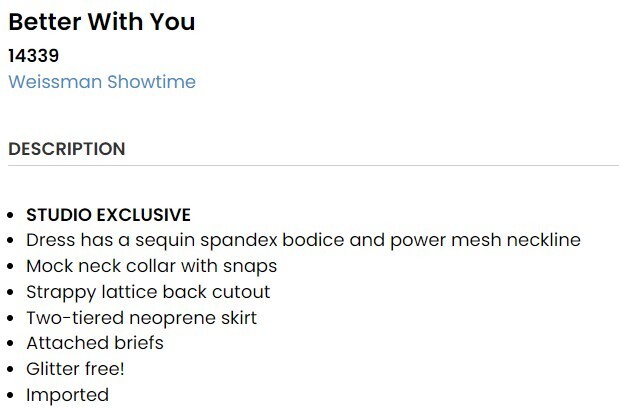619x409 pixels.
Task: Select the "Strappy lattice back cutout" line
Action: 148,292
